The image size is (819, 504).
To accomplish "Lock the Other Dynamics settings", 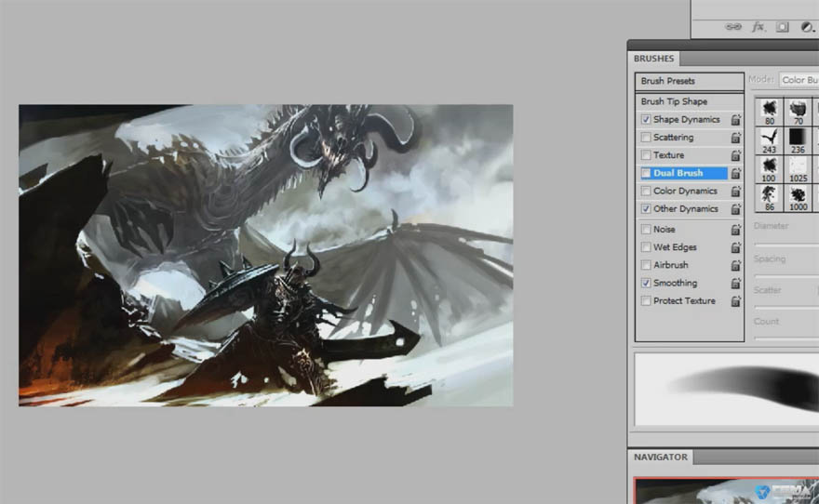I will coord(736,209).
